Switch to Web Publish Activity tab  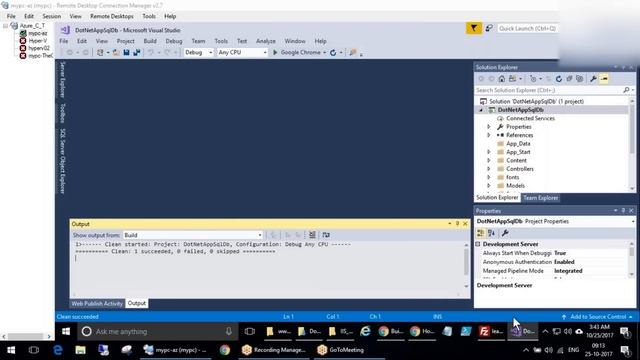pyautogui.click(x=97, y=304)
